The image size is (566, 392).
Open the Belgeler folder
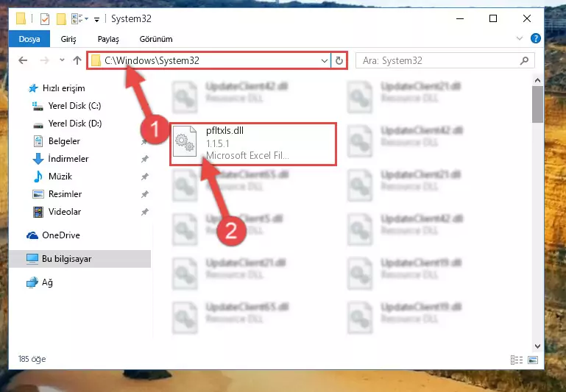point(64,141)
